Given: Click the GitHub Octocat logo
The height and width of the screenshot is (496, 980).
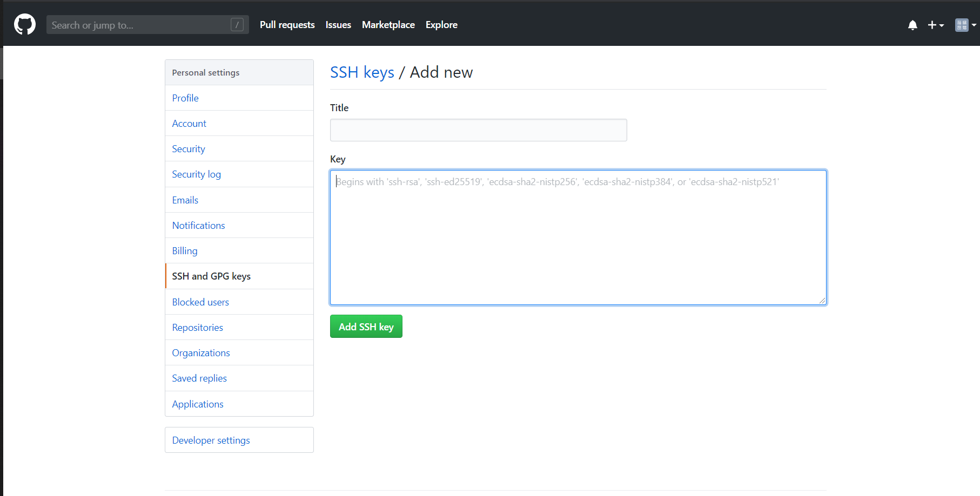Looking at the screenshot, I should coord(25,25).
